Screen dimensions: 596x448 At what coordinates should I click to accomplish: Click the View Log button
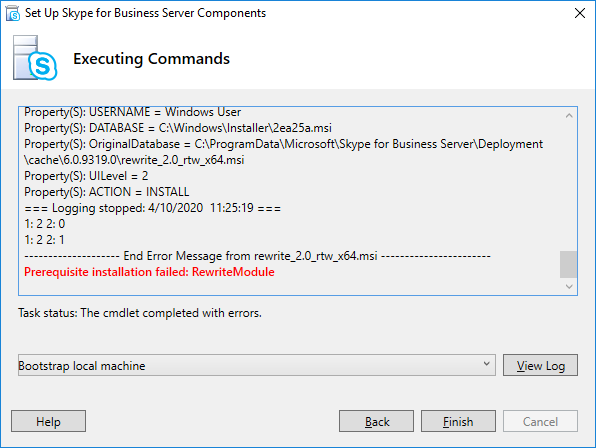coord(540,365)
